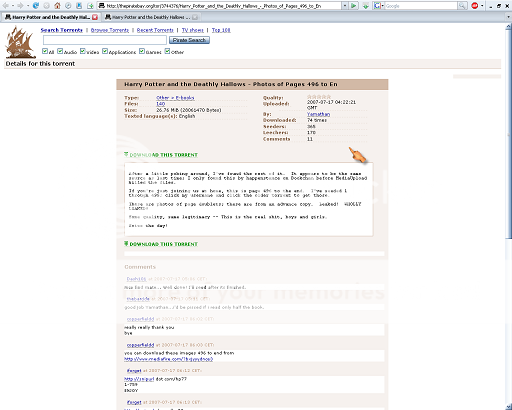
Task: Click green arrow icon beside upper Download This Torrent
Action: point(126,154)
